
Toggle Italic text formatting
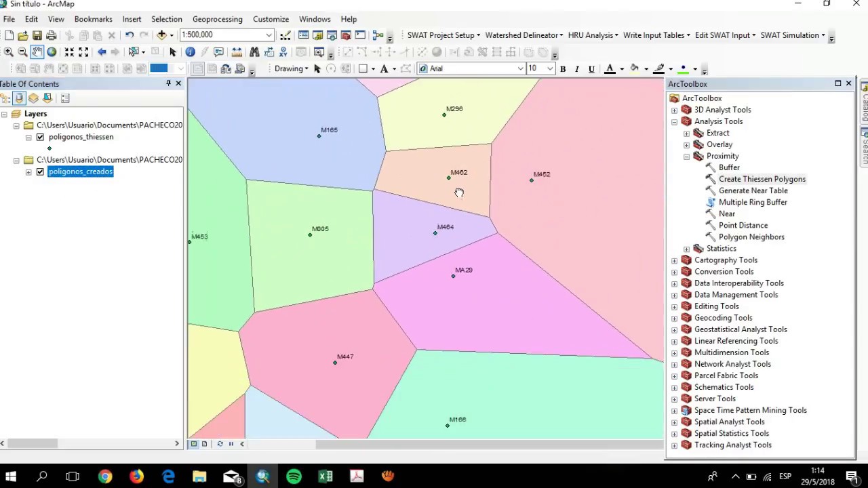pyautogui.click(x=577, y=68)
